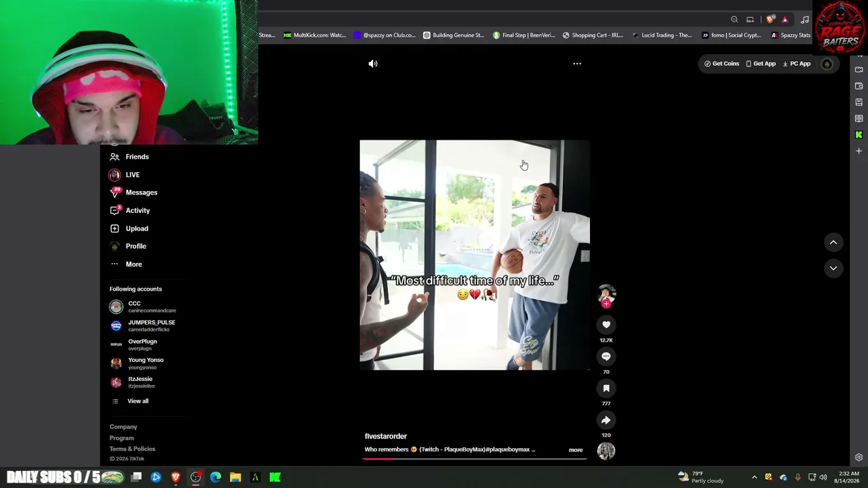The height and width of the screenshot is (488, 868).
Task: Open the three-dot video options menu
Action: coord(577,64)
